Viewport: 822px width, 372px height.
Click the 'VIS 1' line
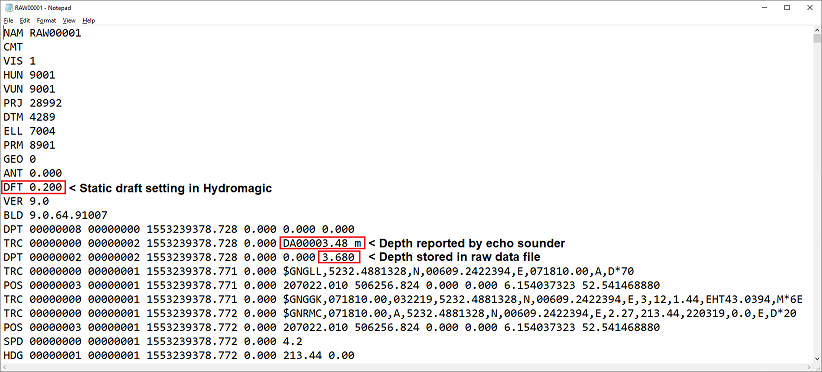[x=19, y=61]
